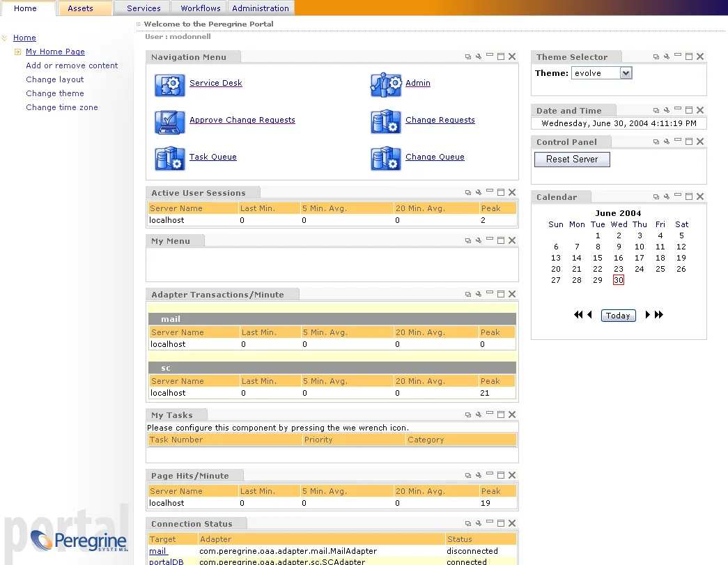Jump back a year with double-left arrows
This screenshot has height=565, width=728.
point(578,315)
